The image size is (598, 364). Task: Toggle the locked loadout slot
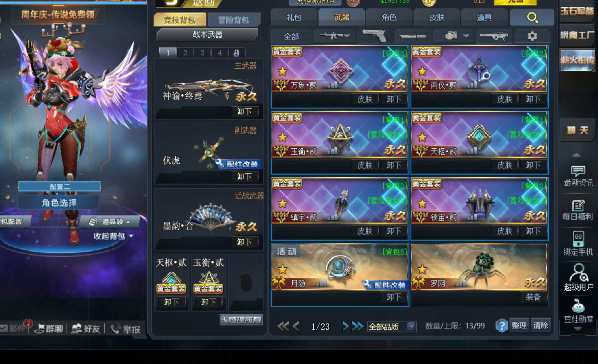coord(236,53)
